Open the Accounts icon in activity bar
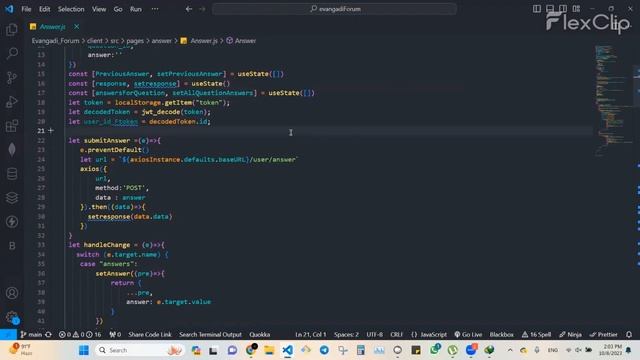 (x=12, y=293)
